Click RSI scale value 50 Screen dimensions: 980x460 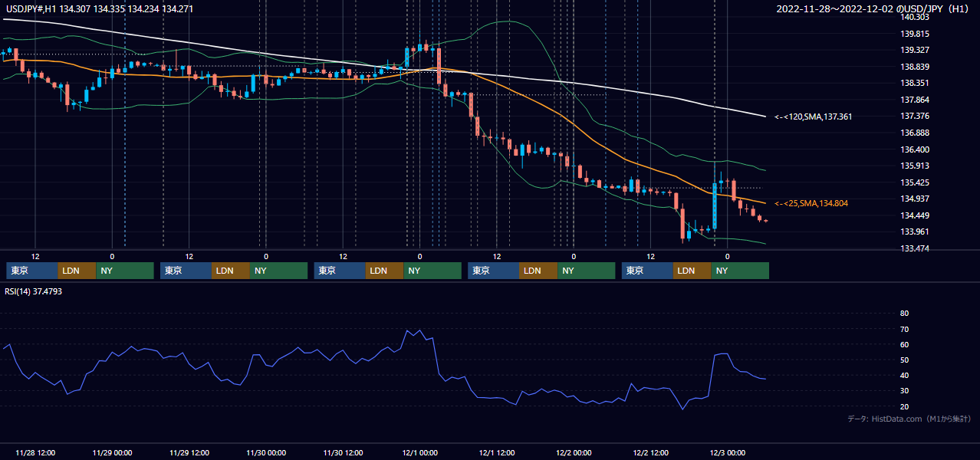pos(904,360)
